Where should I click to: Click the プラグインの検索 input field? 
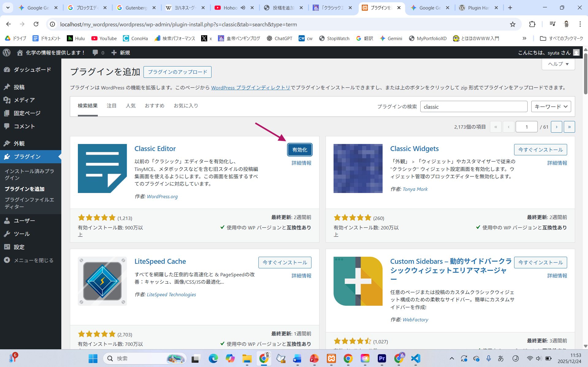pos(473,107)
